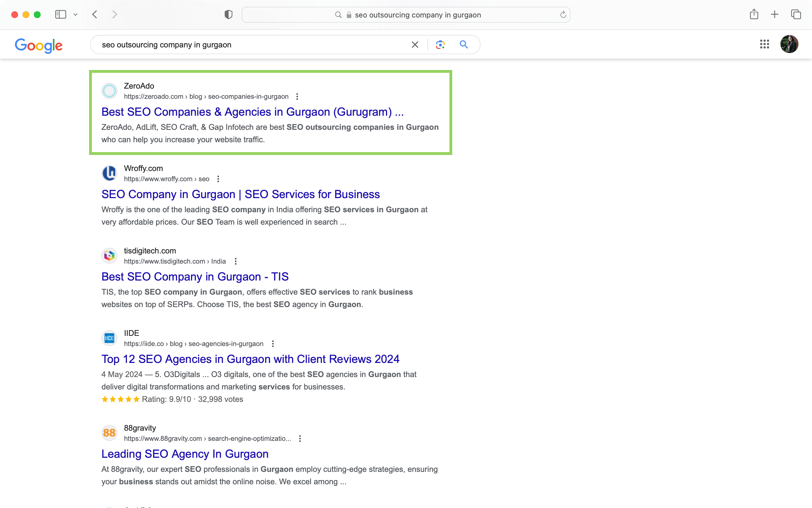
Task: Open Best SEO Company in Gurgaon - TIS link
Action: [x=195, y=277]
